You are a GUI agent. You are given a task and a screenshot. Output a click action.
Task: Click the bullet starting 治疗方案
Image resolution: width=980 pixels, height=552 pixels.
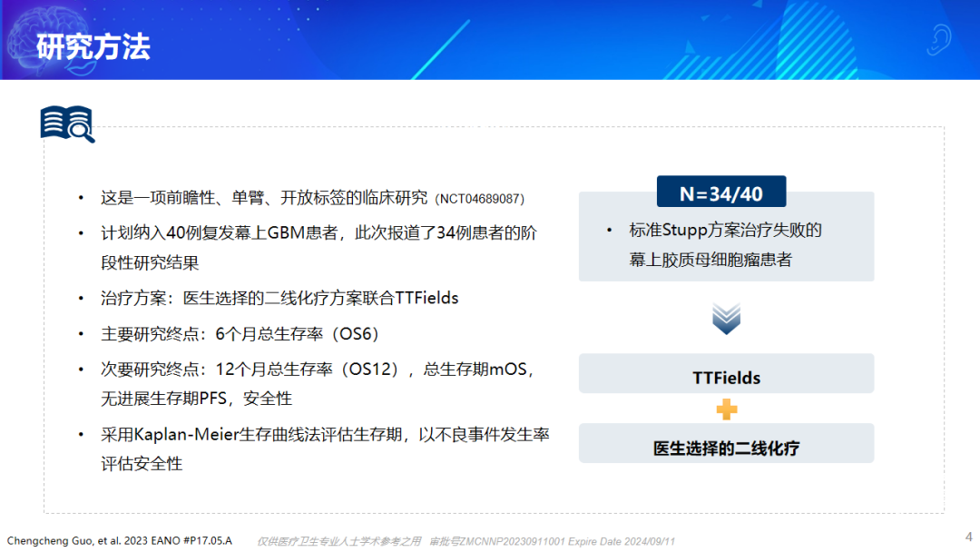279,298
